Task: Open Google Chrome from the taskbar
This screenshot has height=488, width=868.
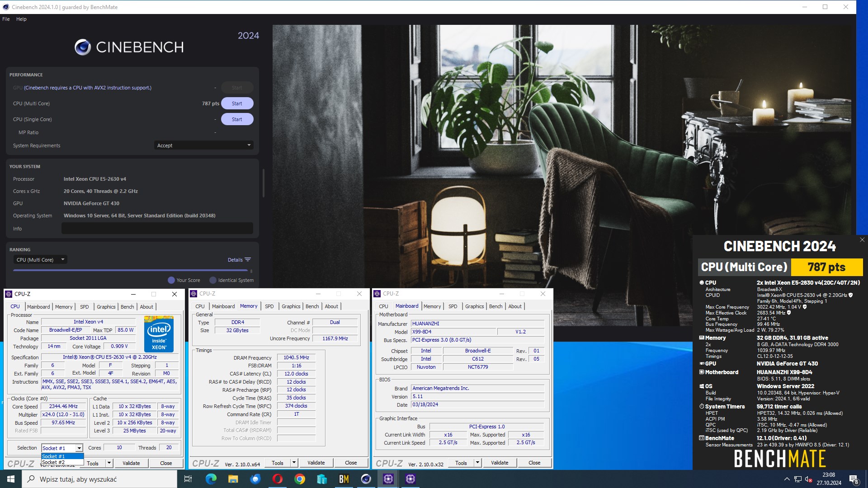Action: [x=300, y=479]
